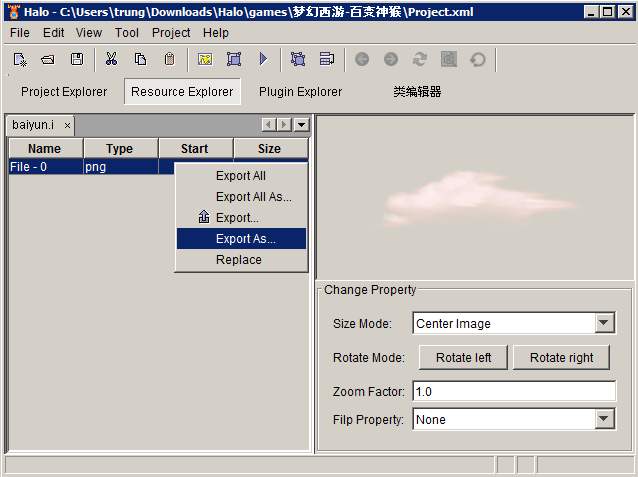638x477 pixels.
Task: Open the View menu
Action: pyautogui.click(x=89, y=33)
